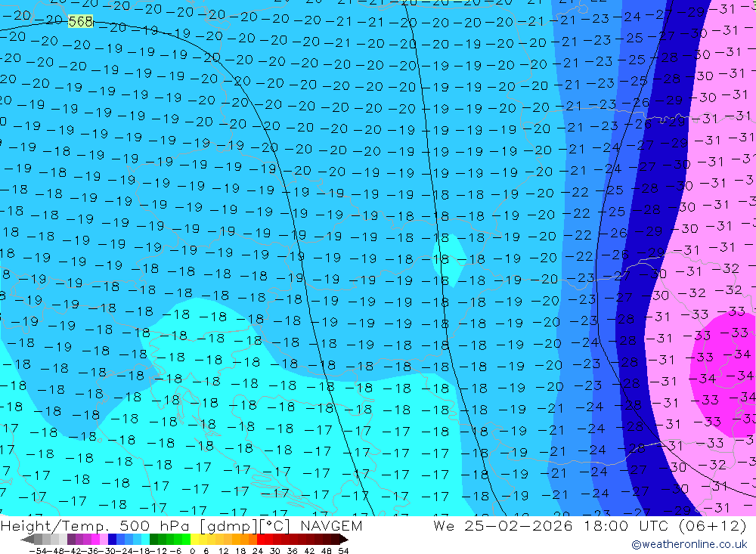Click the "18:00 UTC" valid time text
This screenshot has height=554, width=756.
627,525
